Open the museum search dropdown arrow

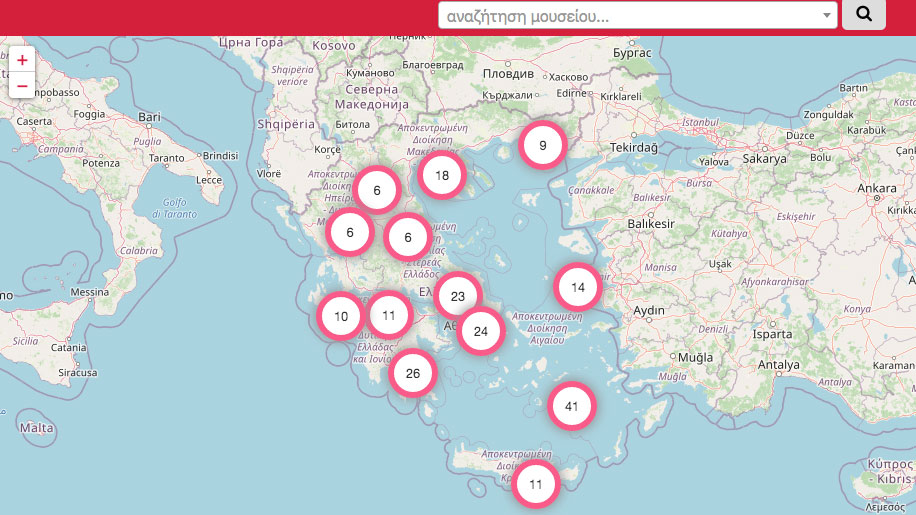[827, 16]
